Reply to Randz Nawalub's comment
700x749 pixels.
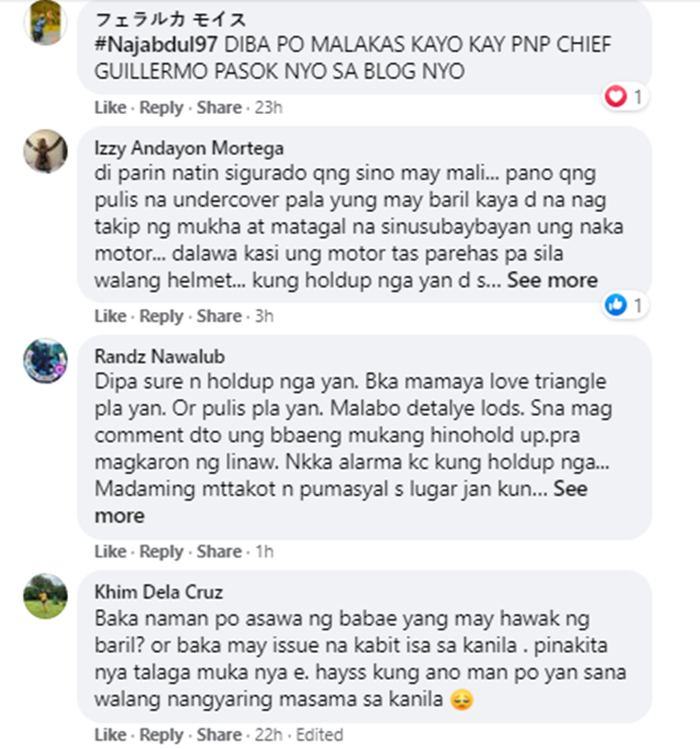click(161, 552)
